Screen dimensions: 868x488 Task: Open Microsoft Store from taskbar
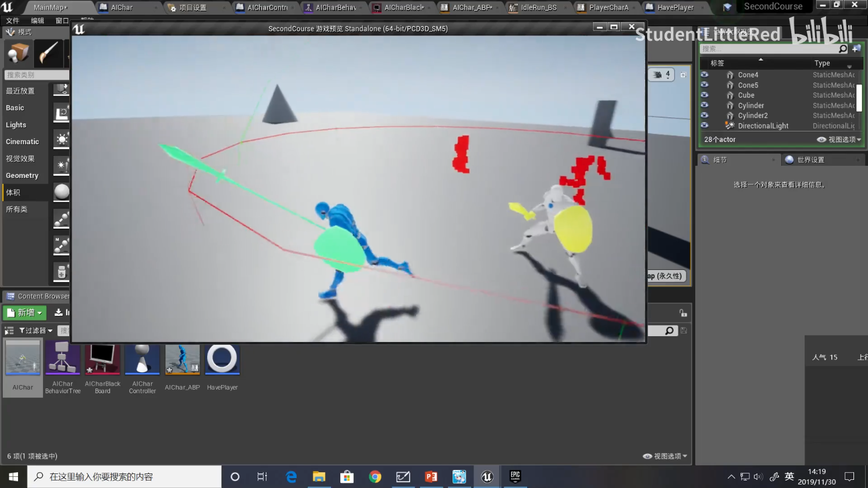coord(347,477)
